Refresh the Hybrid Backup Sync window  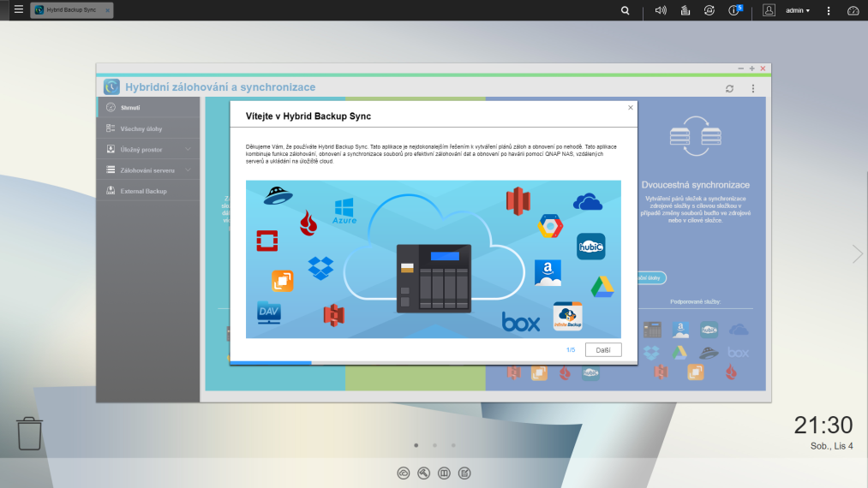pyautogui.click(x=729, y=88)
